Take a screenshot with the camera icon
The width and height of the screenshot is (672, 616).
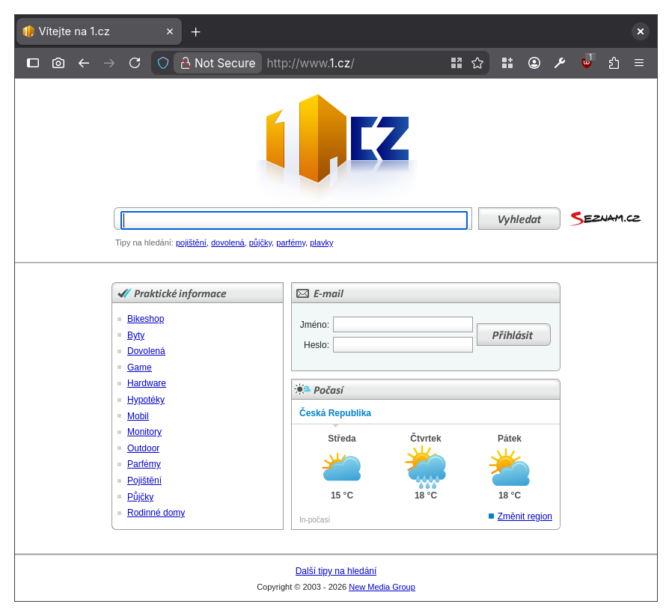[x=58, y=63]
